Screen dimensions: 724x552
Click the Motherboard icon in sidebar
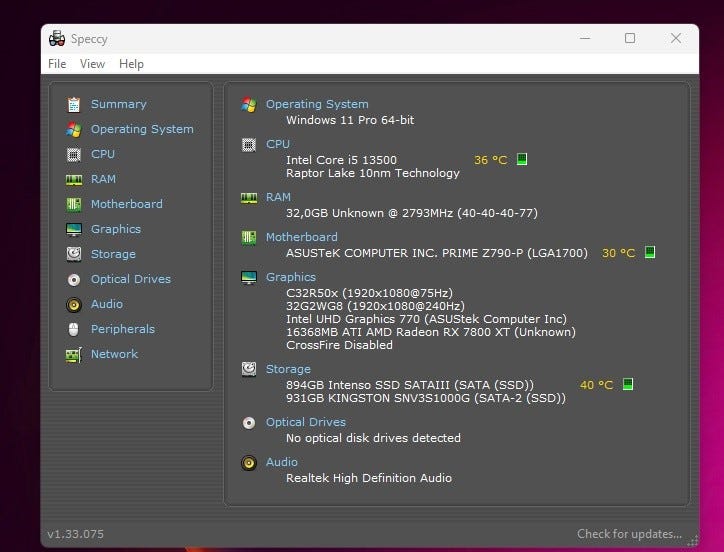click(73, 204)
